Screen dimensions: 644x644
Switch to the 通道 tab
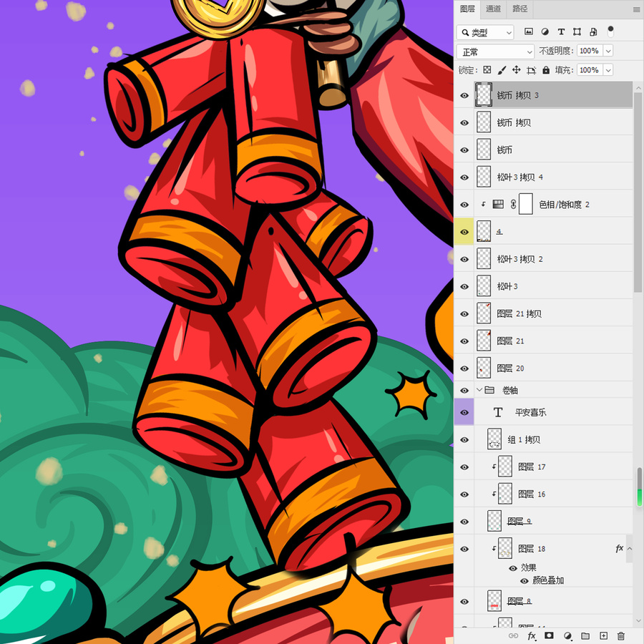493,9
